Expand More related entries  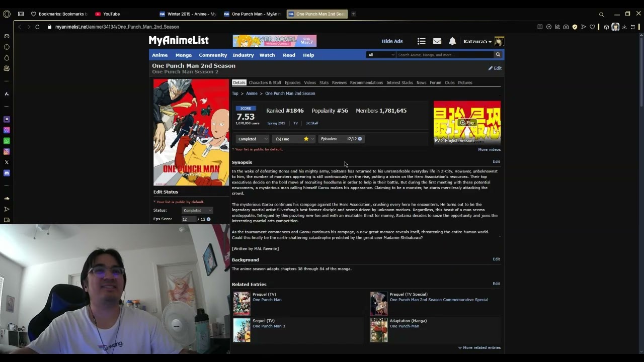pos(479,347)
